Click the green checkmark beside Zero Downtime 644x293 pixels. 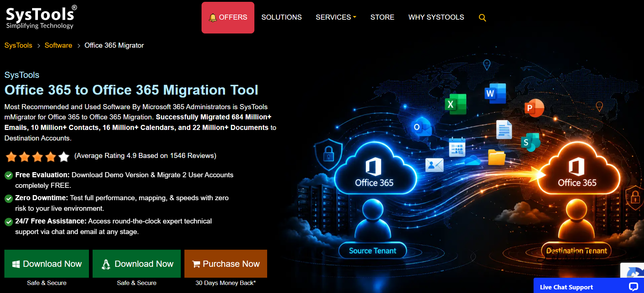9,198
